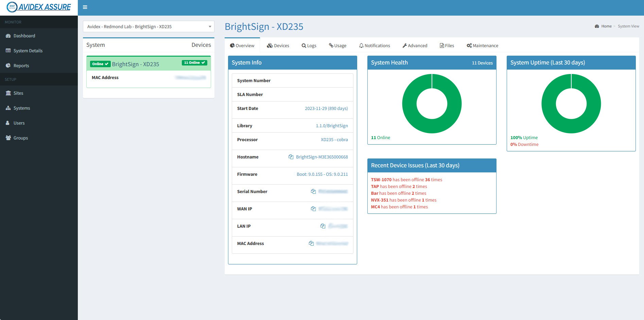Screen dimensions: 644x320
Task: Open Groups setup page
Action: tap(39, 138)
